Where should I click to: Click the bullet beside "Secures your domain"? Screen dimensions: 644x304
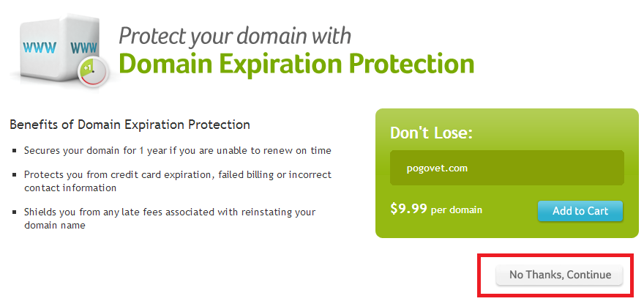coord(15,151)
